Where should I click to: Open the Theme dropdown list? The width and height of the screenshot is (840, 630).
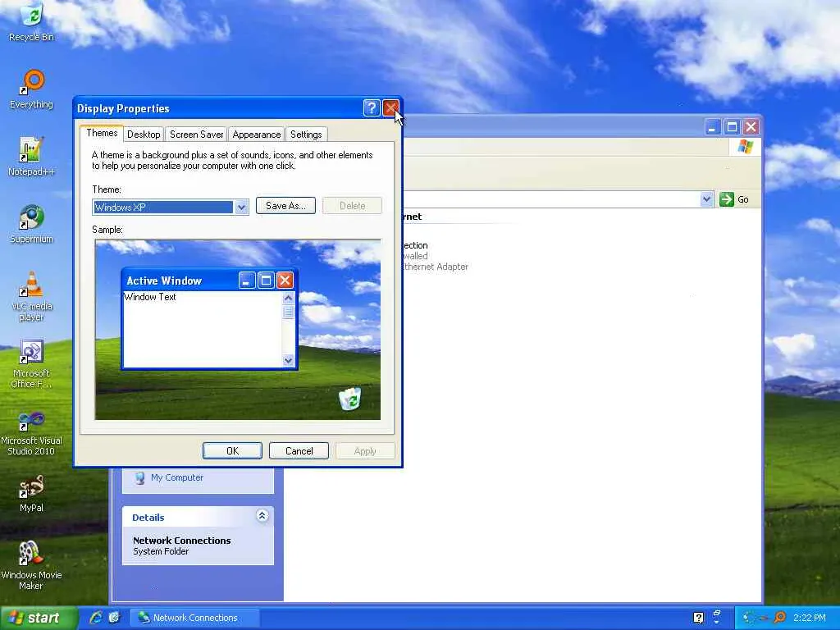[242, 208]
